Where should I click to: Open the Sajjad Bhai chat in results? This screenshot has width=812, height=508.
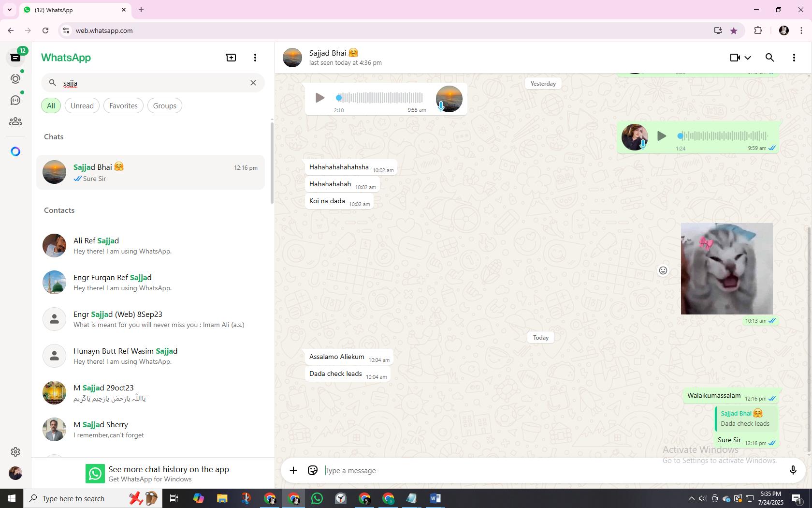[x=150, y=172]
